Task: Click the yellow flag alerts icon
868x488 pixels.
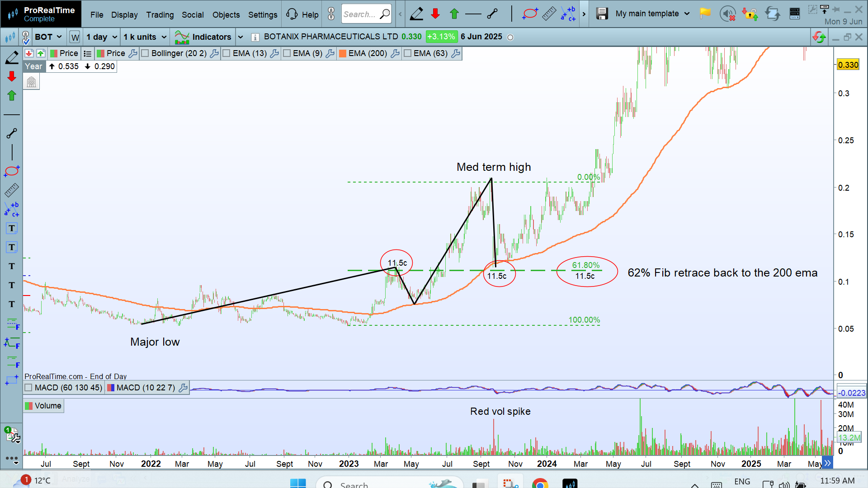Action: pos(705,14)
